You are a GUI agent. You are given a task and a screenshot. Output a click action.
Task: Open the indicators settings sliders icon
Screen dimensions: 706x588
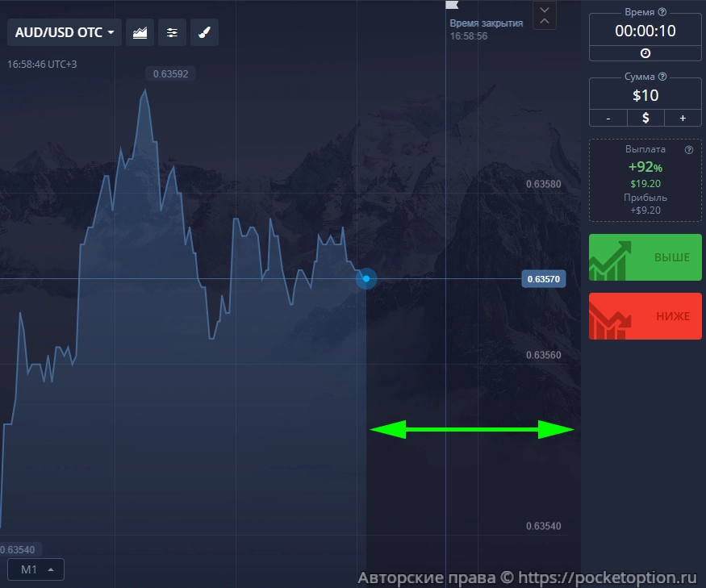(x=172, y=33)
